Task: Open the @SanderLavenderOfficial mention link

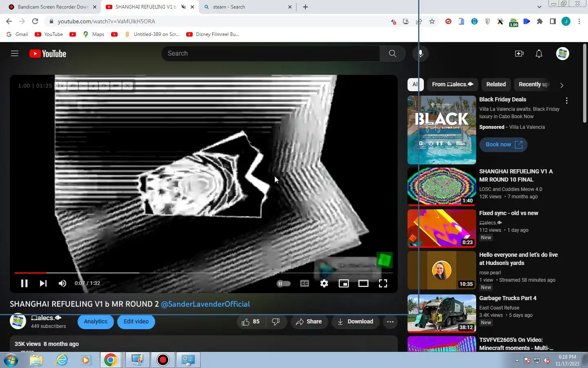Action: 205,304
